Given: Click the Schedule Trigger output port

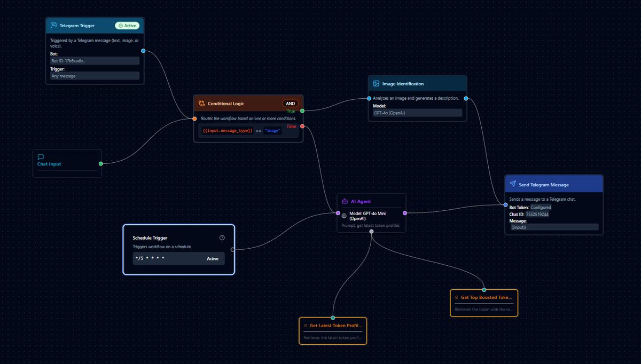Looking at the screenshot, I should tap(232, 249).
